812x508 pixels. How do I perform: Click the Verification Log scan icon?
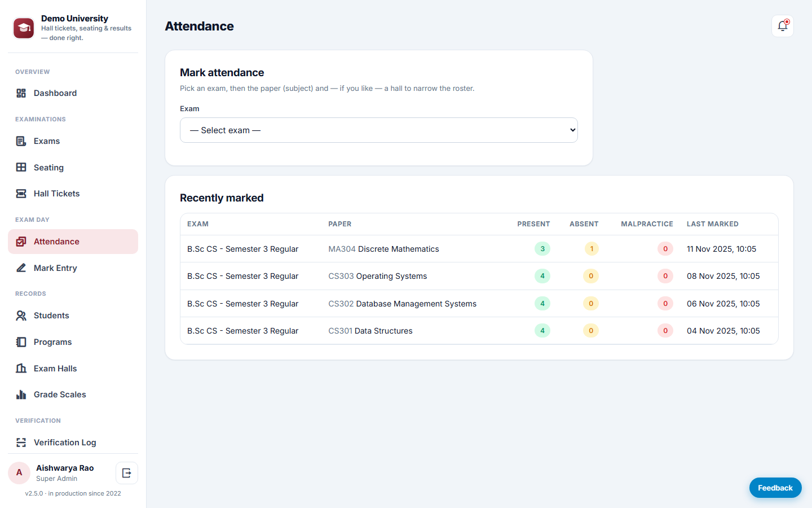click(21, 443)
